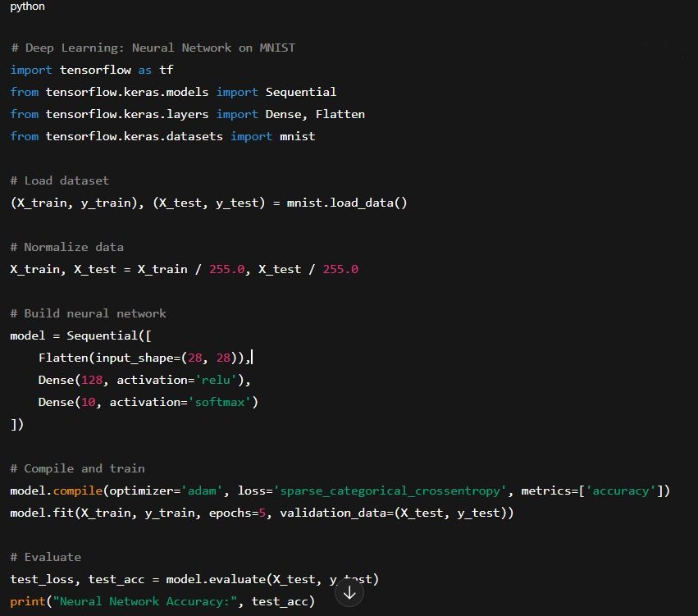Click the python language label
The height and width of the screenshot is (616, 698).
click(28, 7)
